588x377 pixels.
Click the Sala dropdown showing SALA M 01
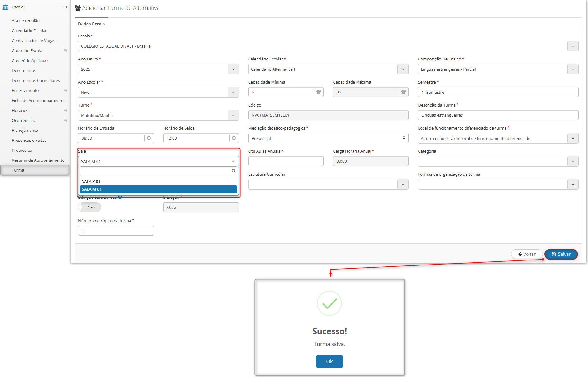pyautogui.click(x=158, y=162)
